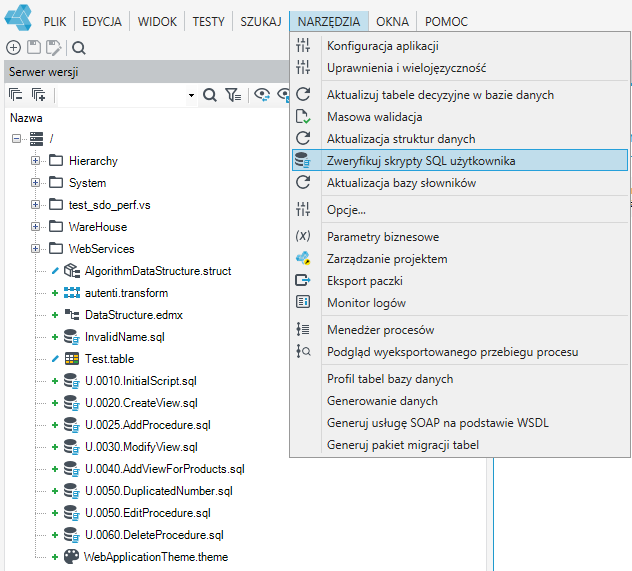Expand the WareHouse folder
Image resolution: width=632 pixels, height=571 pixels.
point(35,226)
